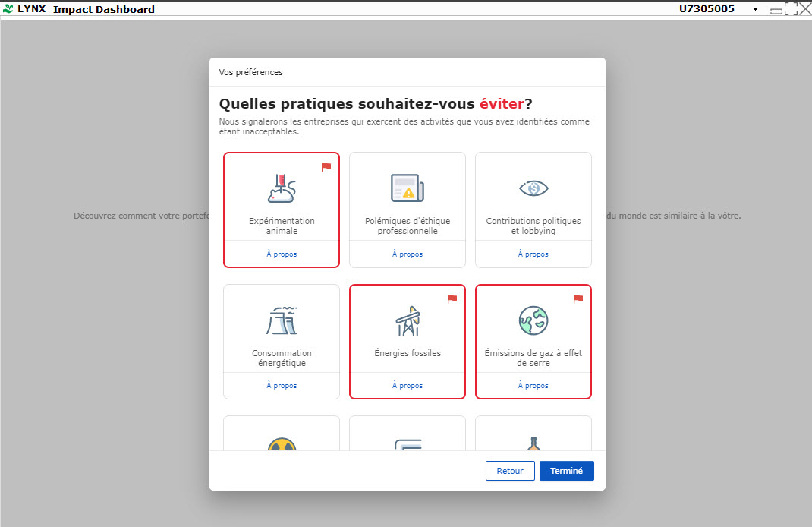Click the globe icon for Émissions de gaz

[533, 320]
